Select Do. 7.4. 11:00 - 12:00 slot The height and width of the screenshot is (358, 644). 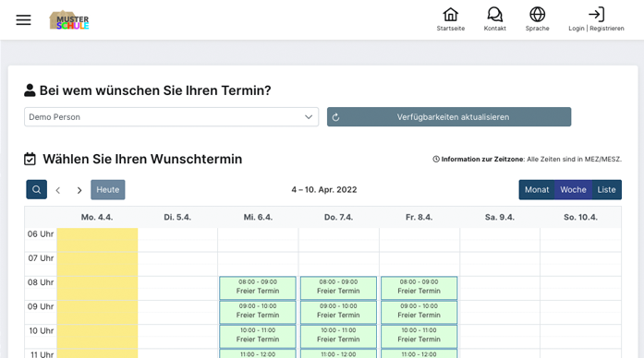tap(338, 353)
